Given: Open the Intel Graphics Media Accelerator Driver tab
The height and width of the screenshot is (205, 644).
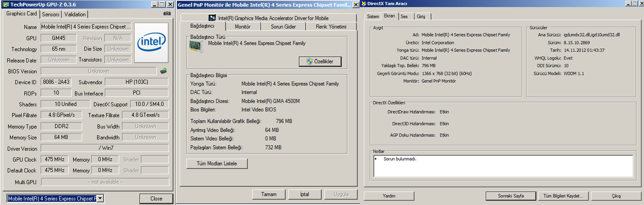Looking at the screenshot, I should [x=268, y=18].
